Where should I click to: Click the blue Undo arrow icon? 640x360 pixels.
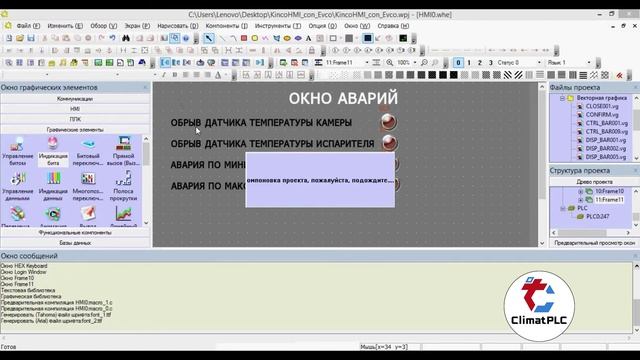point(112,38)
